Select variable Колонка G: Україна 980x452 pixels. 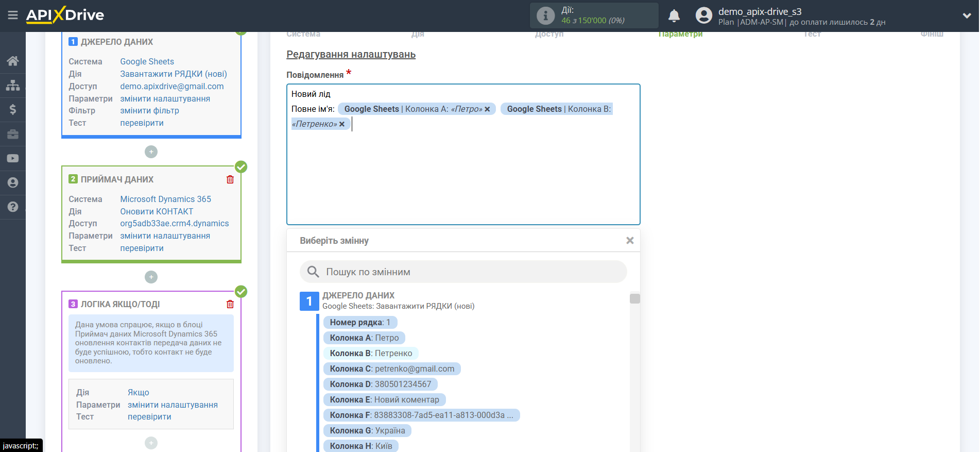[x=367, y=430]
